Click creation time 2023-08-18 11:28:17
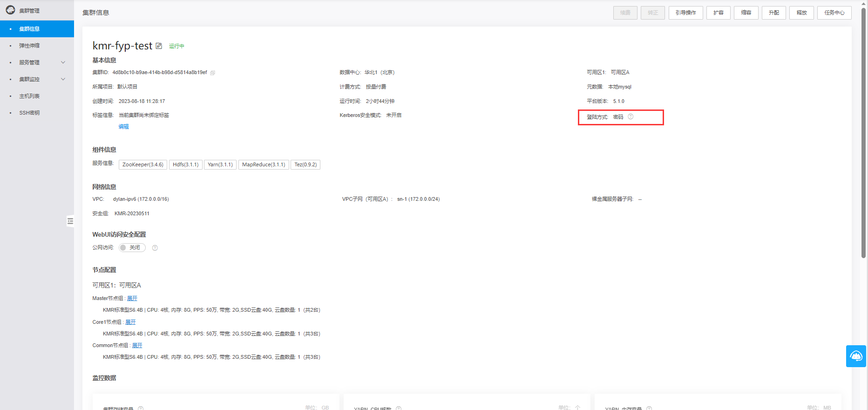The height and width of the screenshot is (410, 868). (142, 101)
